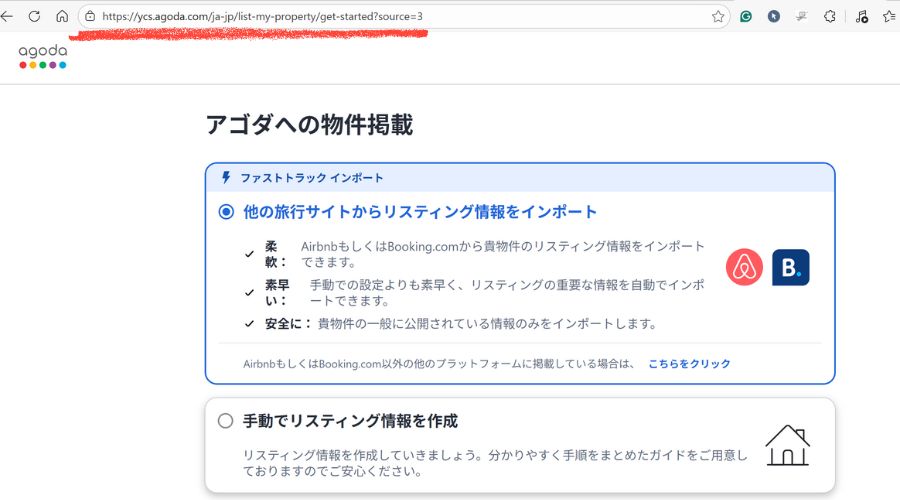Click 他の旅行サイトからリスティング情報をインポート title text
Viewport: 900px width, 500px height.
click(420, 212)
